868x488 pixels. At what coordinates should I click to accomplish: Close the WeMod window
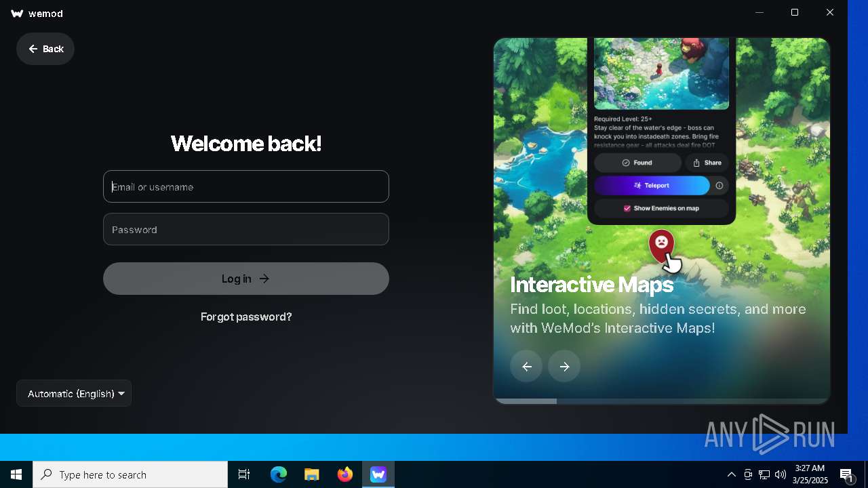(830, 12)
